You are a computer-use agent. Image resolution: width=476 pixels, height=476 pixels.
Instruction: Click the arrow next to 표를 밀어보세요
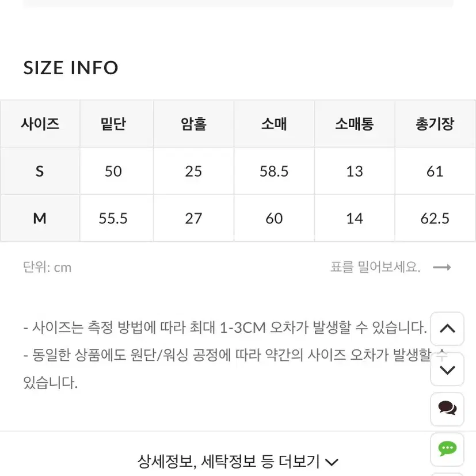click(x=441, y=267)
